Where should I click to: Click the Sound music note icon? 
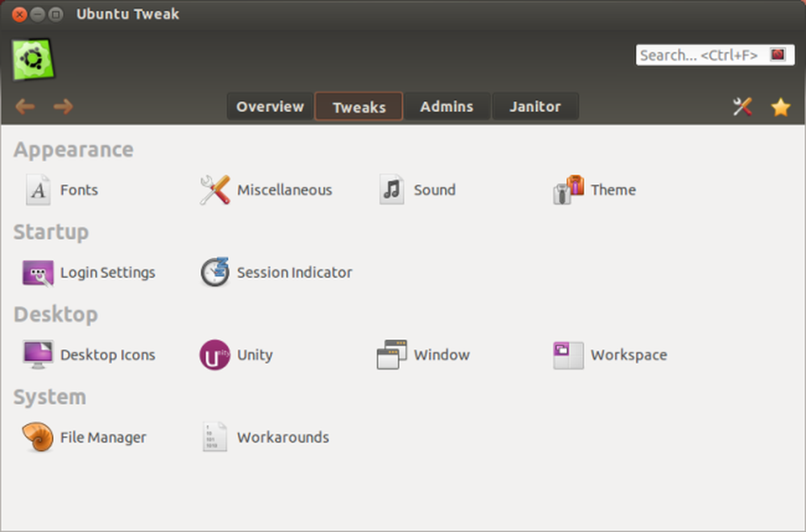click(x=392, y=190)
